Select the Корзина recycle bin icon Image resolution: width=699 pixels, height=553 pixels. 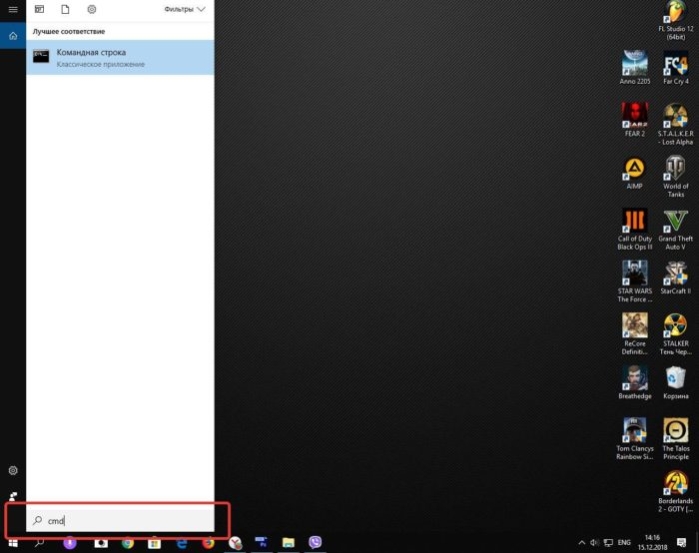pyautogui.click(x=676, y=382)
